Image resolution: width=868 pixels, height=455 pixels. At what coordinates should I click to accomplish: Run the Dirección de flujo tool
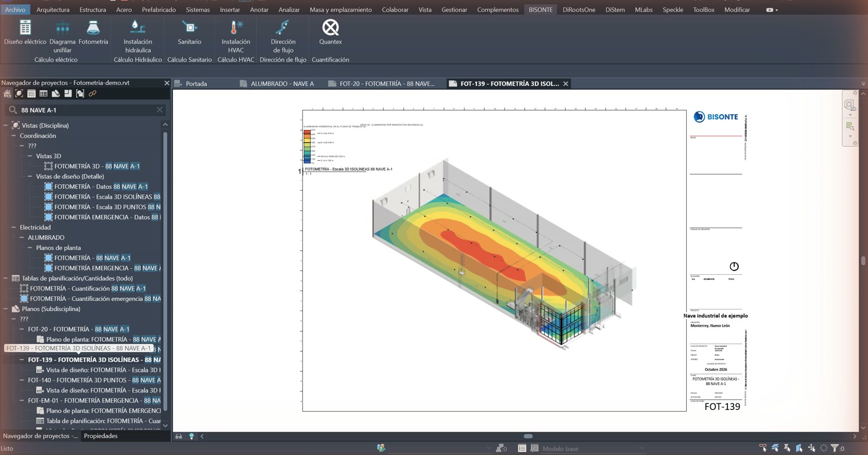coord(283,36)
